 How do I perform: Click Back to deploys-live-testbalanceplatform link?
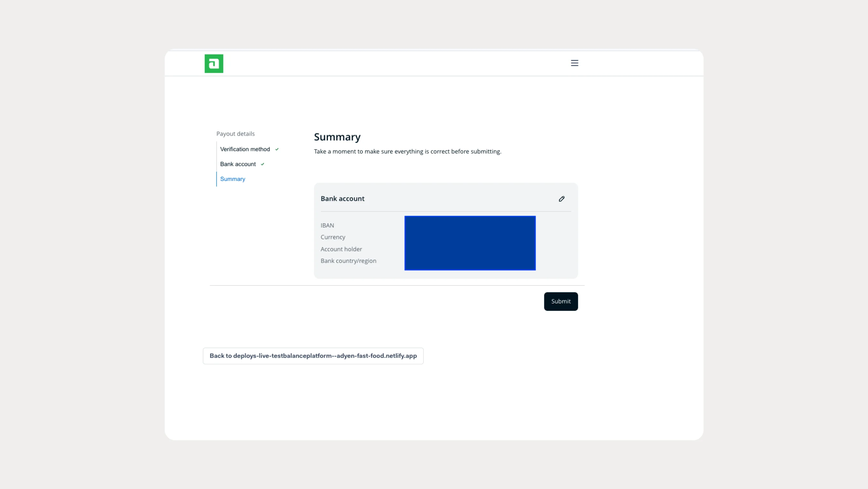point(313,356)
